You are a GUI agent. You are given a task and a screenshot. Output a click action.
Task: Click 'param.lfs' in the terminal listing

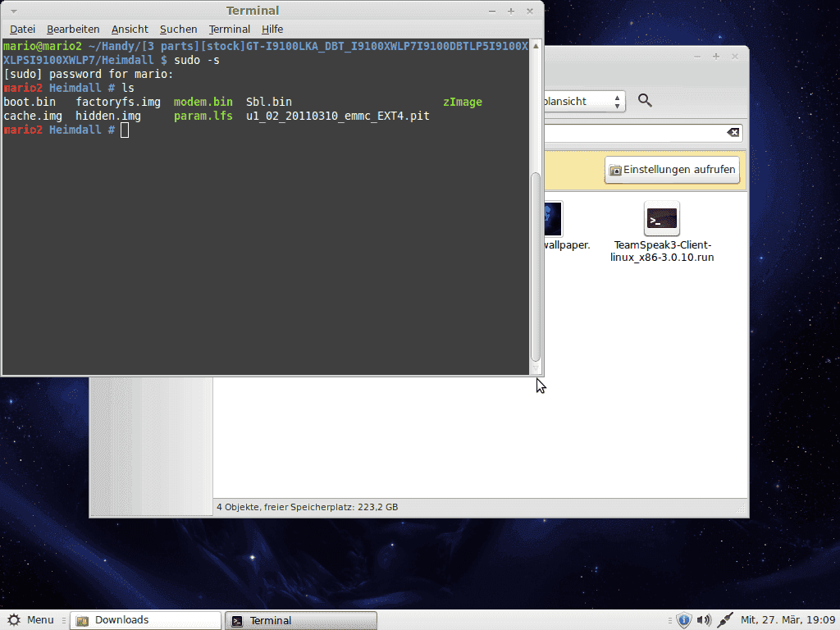(203, 116)
